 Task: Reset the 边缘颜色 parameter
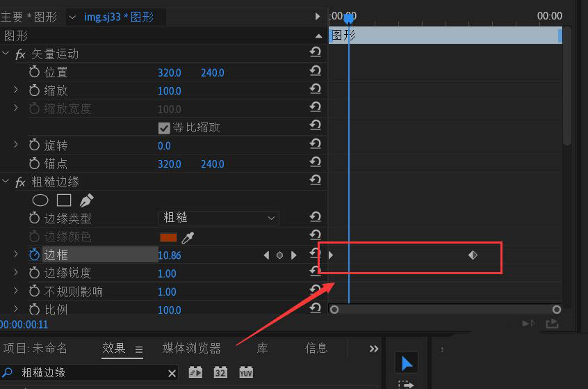[316, 235]
